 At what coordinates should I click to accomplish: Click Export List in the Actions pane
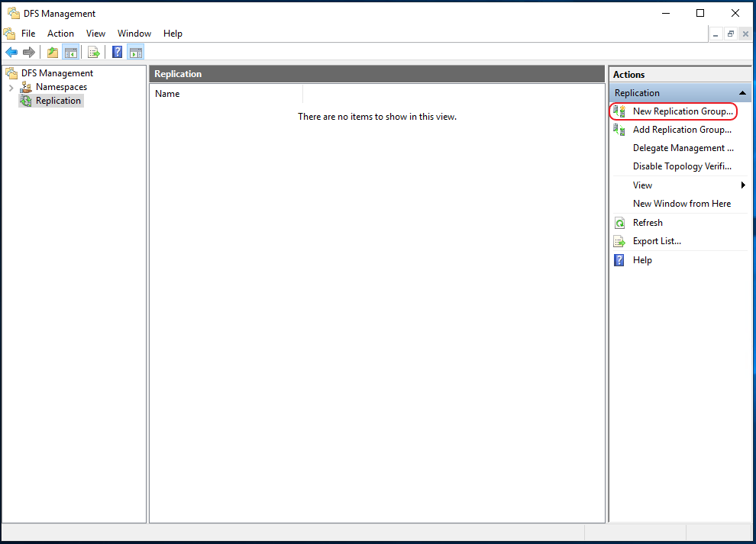[657, 241]
